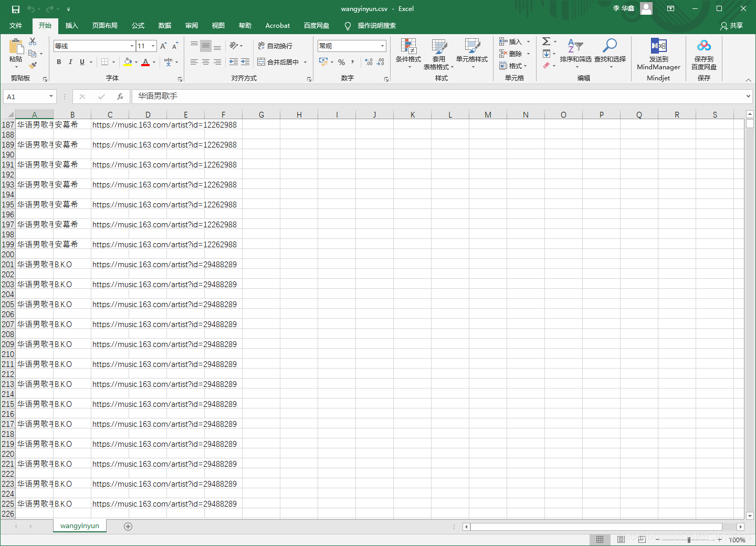This screenshot has width=756, height=546.
Task: Increase font size with large A icon
Action: pos(163,46)
